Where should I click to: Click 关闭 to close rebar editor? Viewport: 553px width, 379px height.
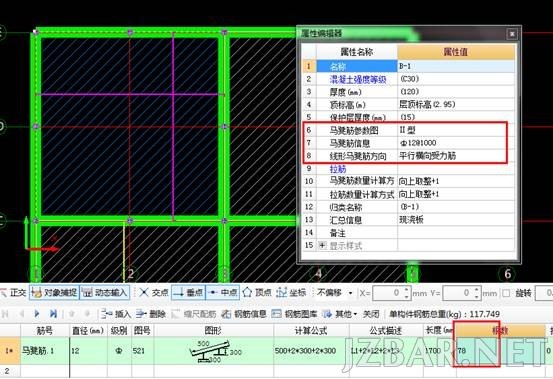pyautogui.click(x=371, y=313)
